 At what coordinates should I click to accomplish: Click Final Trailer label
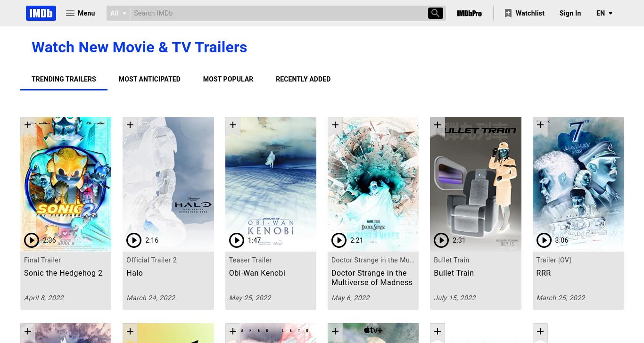point(42,260)
